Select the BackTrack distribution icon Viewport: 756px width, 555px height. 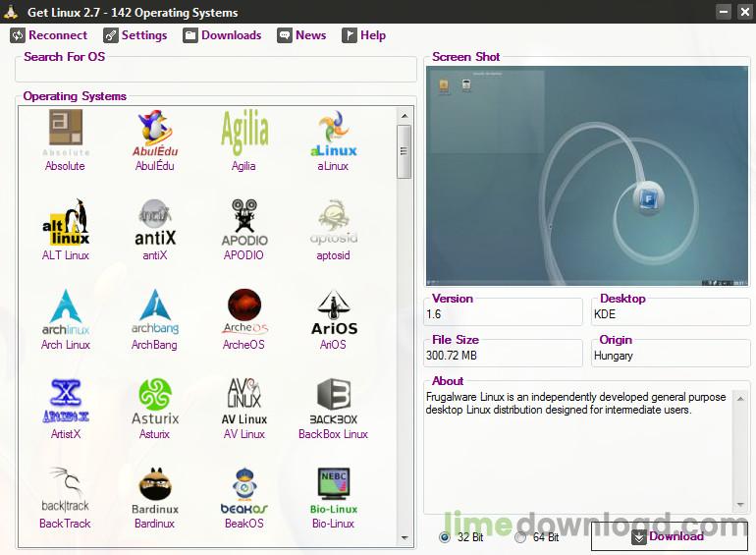coord(65,490)
